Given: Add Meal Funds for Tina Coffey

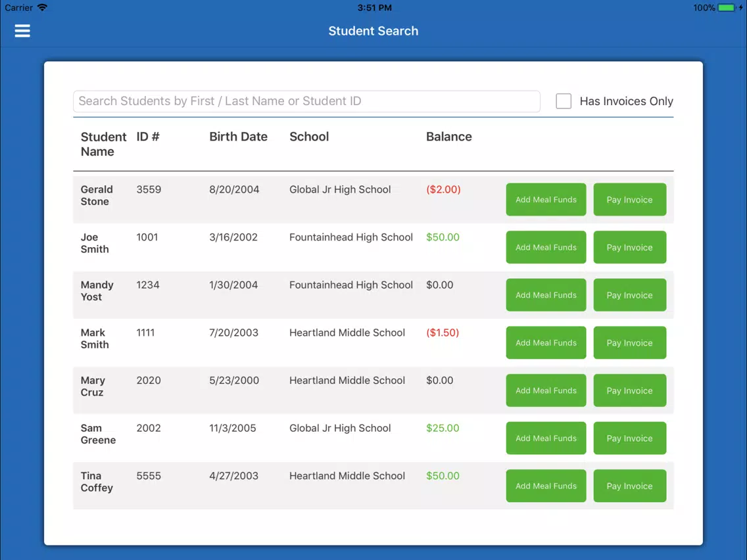Looking at the screenshot, I should click(x=546, y=486).
